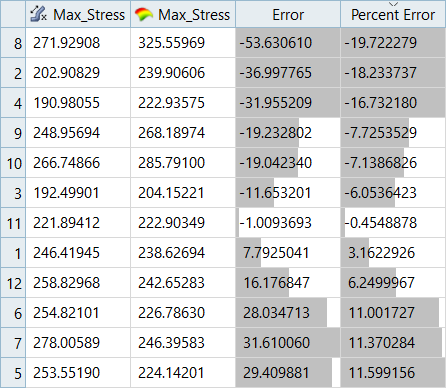This screenshot has width=446, height=388.
Task: Click the top-left corner select-all cell
Action: [13, 14]
